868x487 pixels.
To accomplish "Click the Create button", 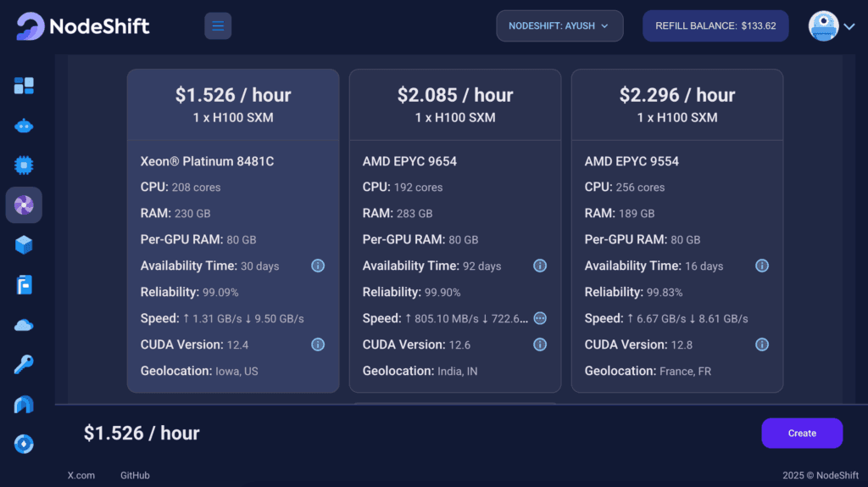I will [x=802, y=434].
